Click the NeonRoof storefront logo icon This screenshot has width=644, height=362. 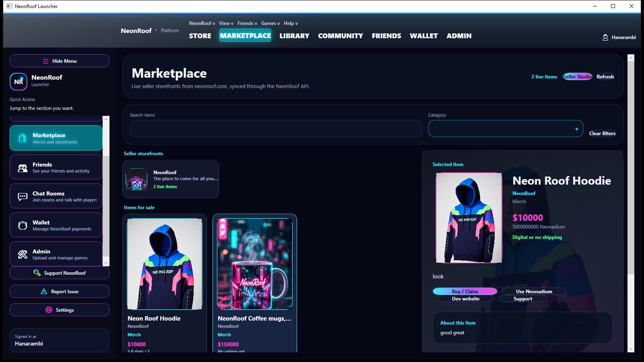coord(137,179)
